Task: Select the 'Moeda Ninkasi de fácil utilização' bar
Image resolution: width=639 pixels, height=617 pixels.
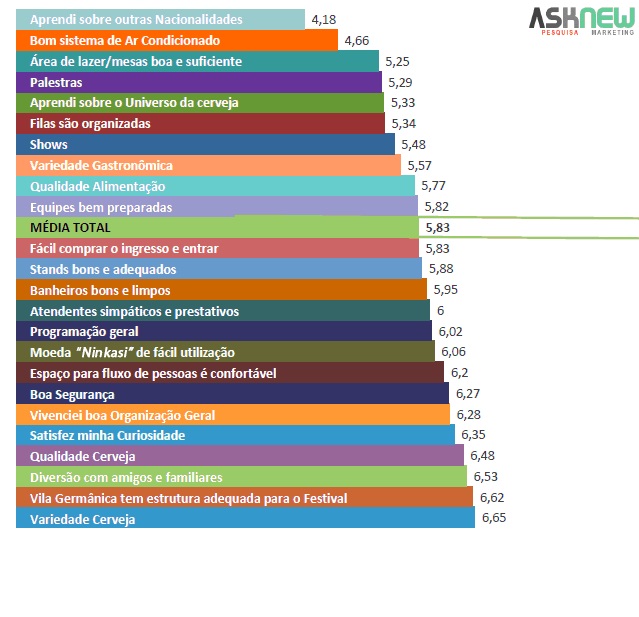Action: click(226, 352)
